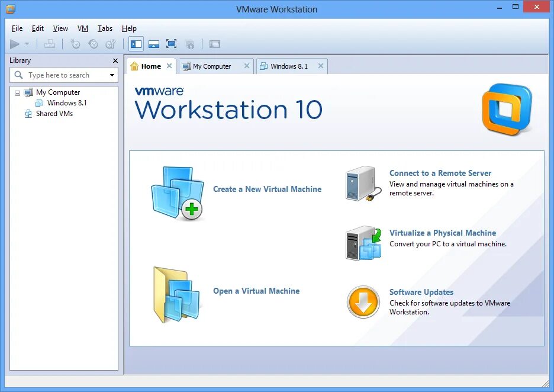Click the Create a New Virtual Machine link
This screenshot has width=554, height=392.
coord(267,189)
